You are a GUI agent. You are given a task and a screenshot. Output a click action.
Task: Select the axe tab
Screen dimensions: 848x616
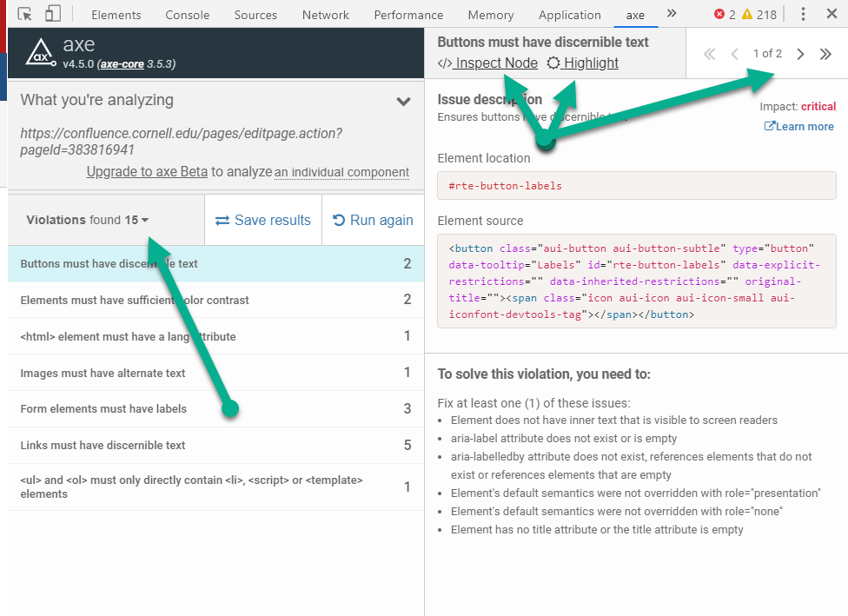click(635, 15)
